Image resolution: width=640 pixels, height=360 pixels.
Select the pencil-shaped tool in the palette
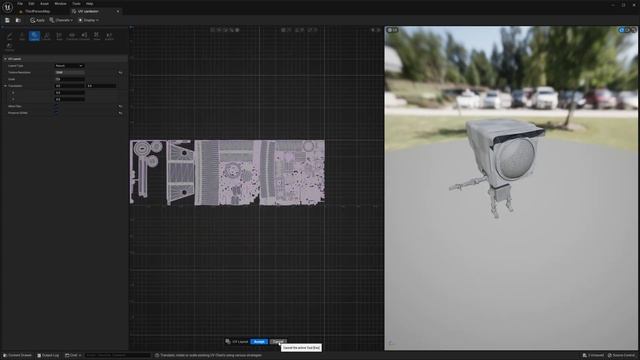click(x=9, y=36)
